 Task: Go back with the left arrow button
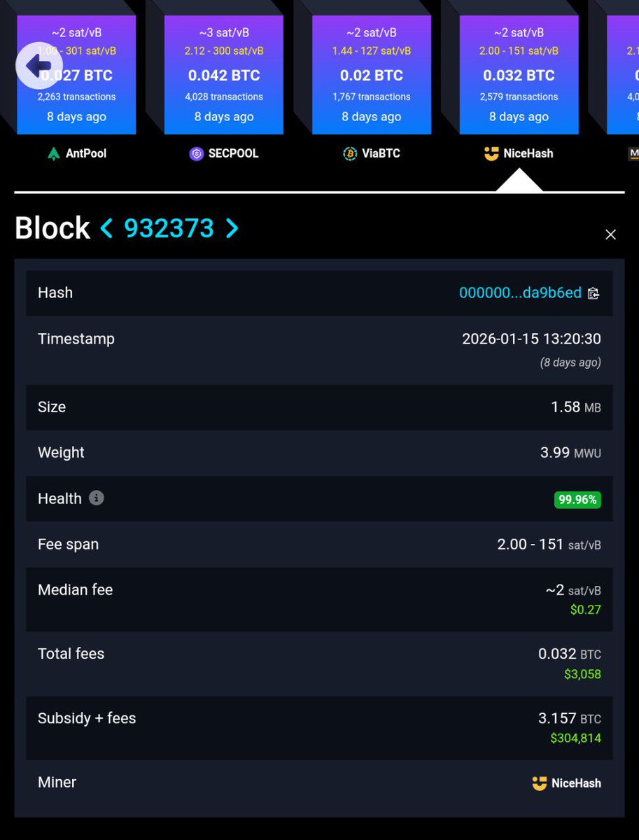click(39, 65)
